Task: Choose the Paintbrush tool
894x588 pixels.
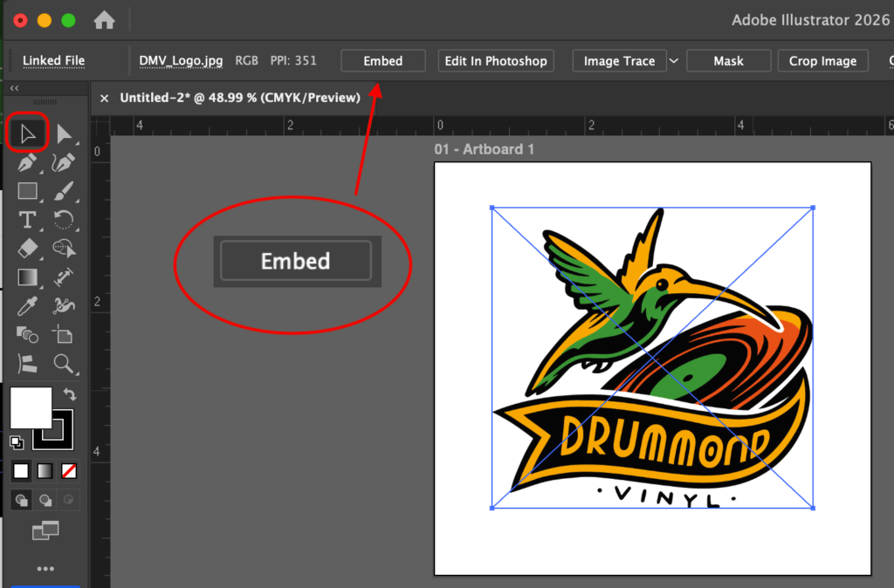Action: (x=64, y=191)
